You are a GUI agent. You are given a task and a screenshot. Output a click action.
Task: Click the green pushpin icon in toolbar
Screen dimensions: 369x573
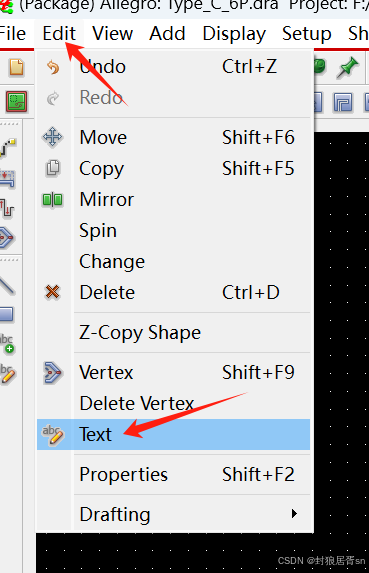pos(347,67)
